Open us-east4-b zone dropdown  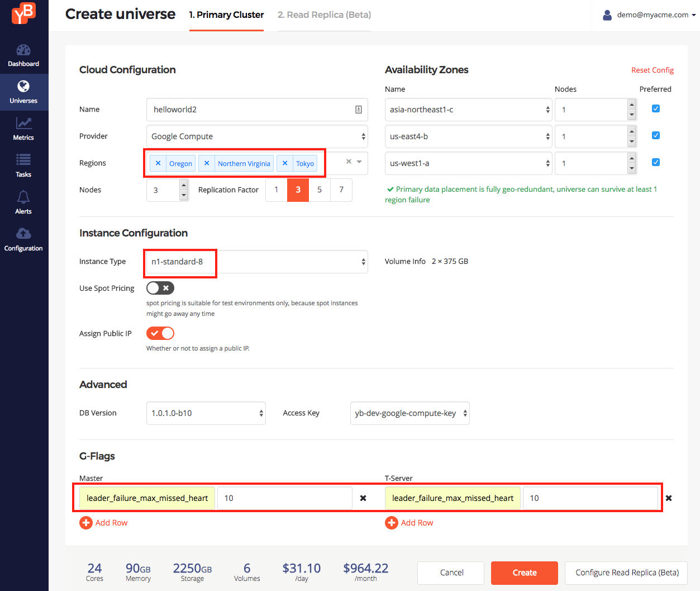[468, 136]
